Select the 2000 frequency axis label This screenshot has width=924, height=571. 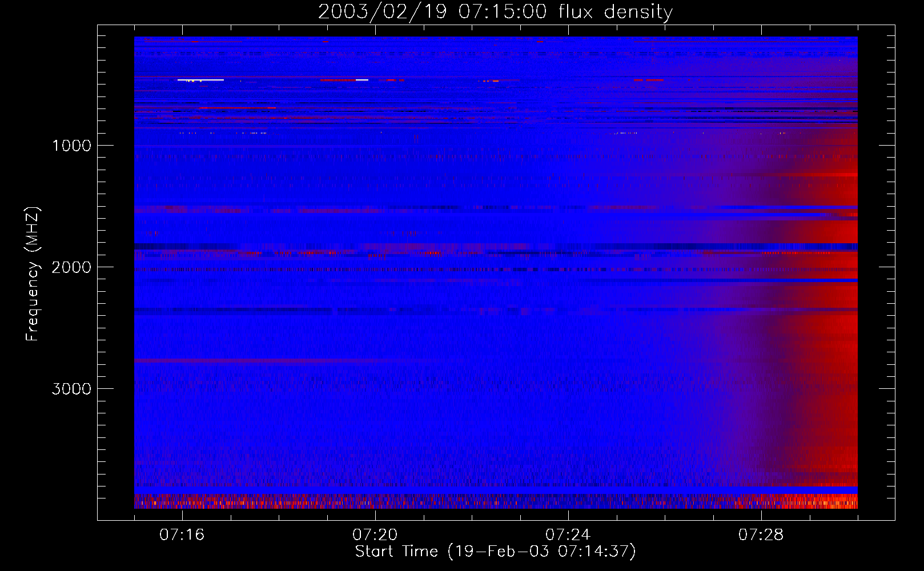(71, 267)
